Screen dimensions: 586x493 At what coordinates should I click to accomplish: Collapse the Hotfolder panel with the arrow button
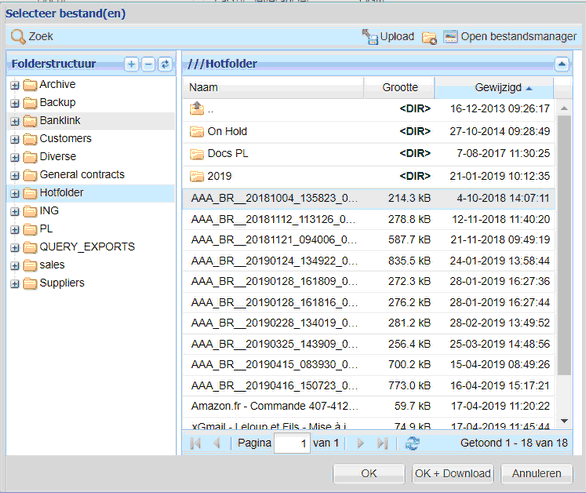[x=561, y=64]
